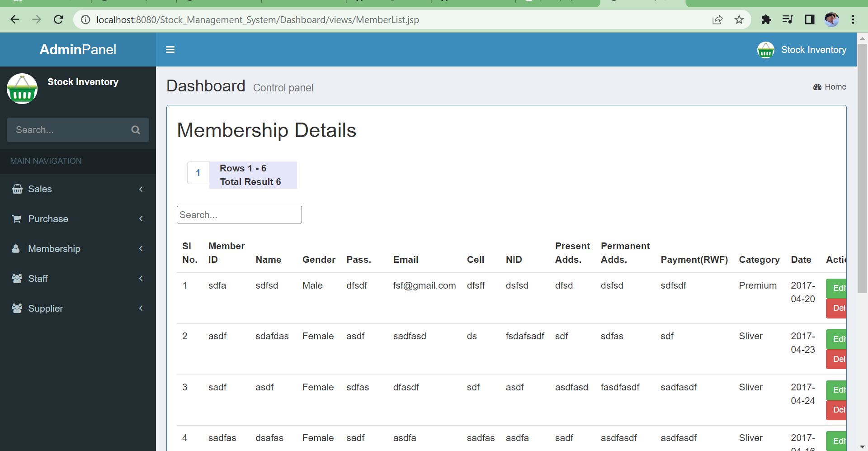Open the Staff menu item
The image size is (868, 451).
coord(38,279)
